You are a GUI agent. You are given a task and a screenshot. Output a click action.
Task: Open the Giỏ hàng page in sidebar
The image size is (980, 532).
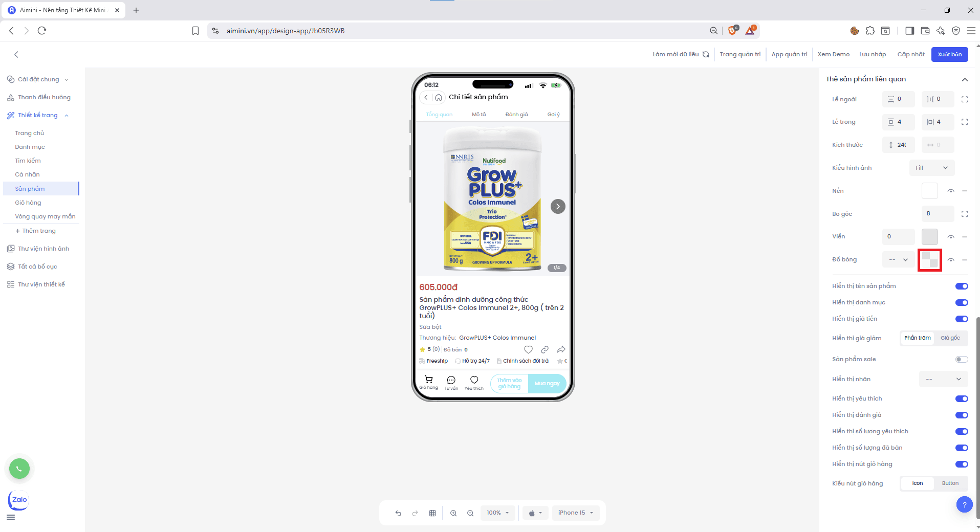(28, 203)
